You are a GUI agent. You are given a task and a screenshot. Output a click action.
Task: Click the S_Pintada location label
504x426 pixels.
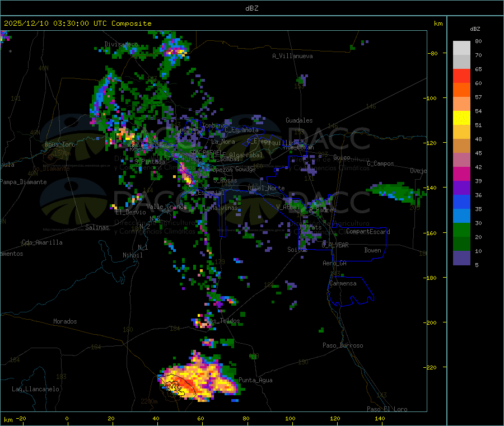150,162
